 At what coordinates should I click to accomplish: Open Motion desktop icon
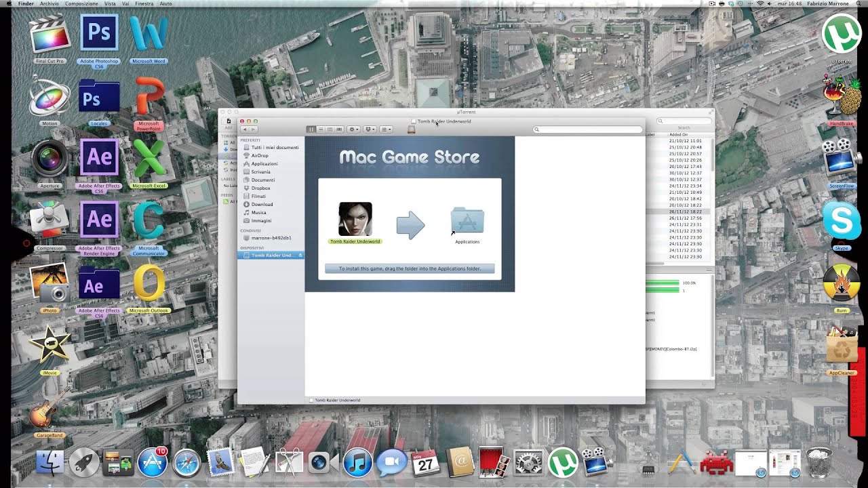click(x=50, y=98)
